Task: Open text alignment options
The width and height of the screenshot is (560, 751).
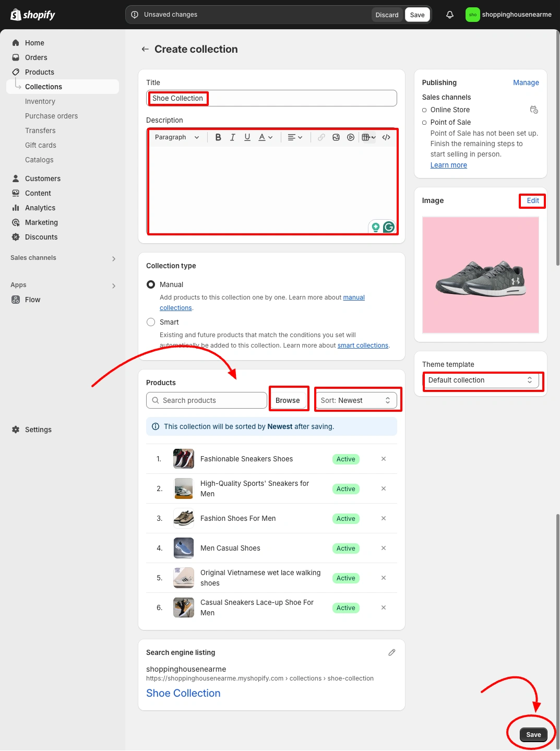Action: click(295, 137)
